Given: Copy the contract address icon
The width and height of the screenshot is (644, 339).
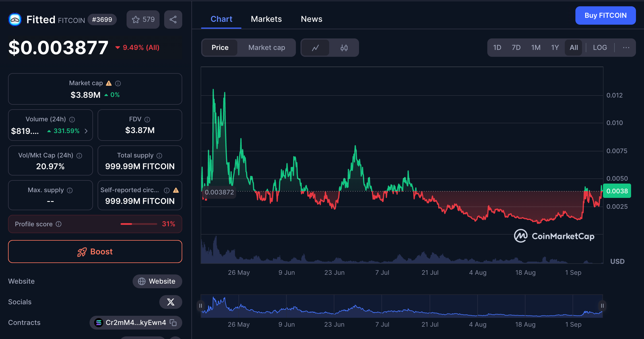Looking at the screenshot, I should 173,323.
